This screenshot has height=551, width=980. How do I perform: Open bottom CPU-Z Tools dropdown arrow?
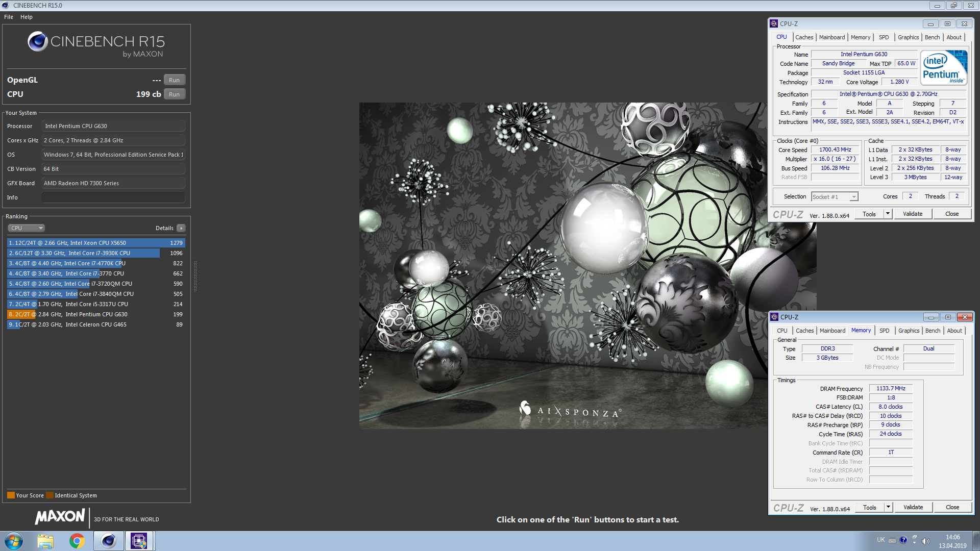(888, 507)
